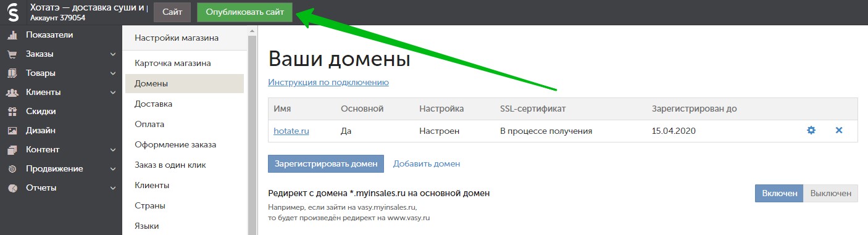The width and height of the screenshot is (868, 235).
Task: Expand the Контент menu chevron
Action: (113, 150)
